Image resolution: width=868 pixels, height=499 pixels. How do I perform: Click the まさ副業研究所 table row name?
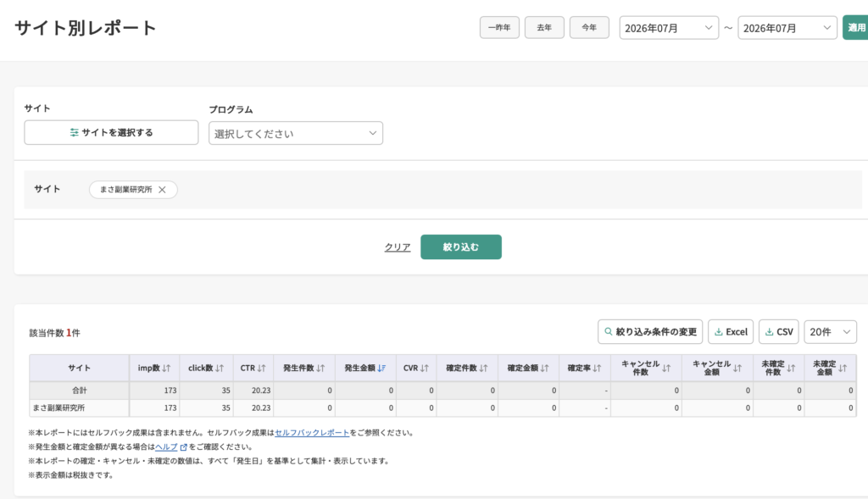(x=58, y=408)
